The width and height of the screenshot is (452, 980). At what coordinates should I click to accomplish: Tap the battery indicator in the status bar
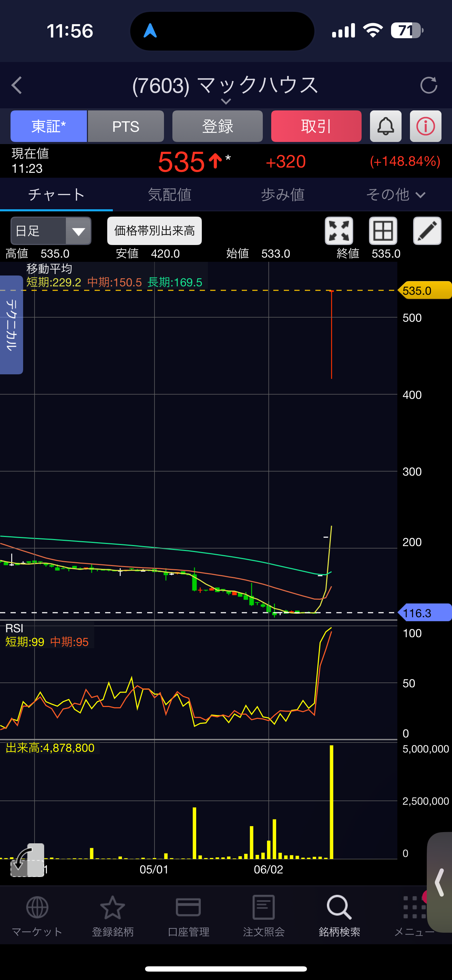pos(407,30)
